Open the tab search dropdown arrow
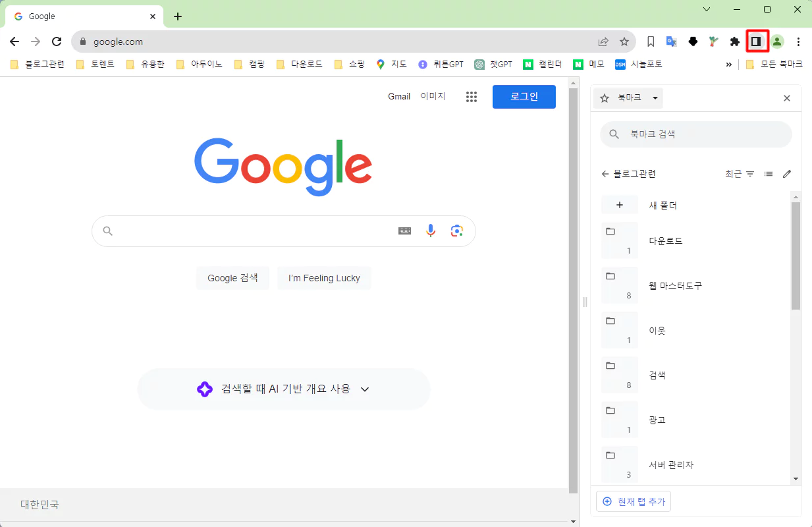 (707, 9)
